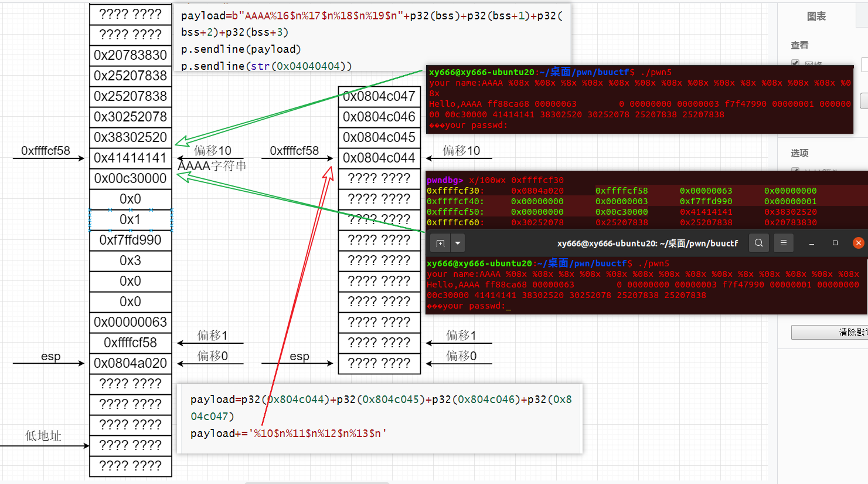Select the 0x38302520 stack cell
868x484 pixels.
131,137
